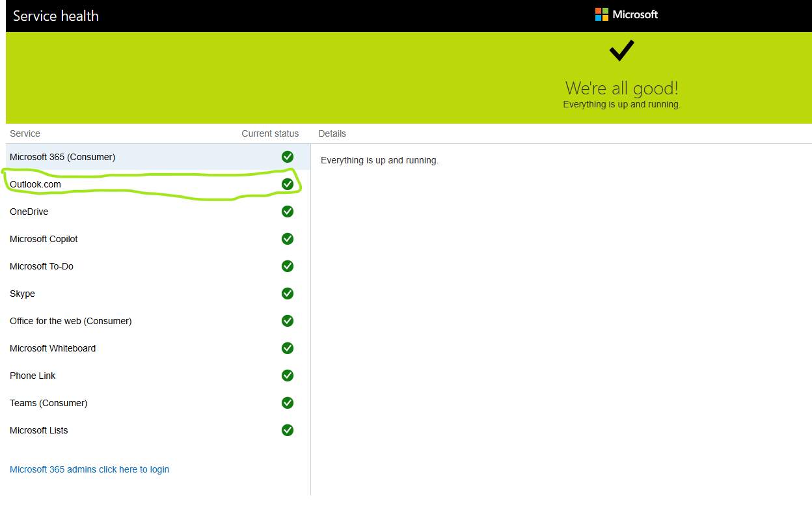Click the "We're all good!" heading
Image resolution: width=812 pixels, height=509 pixels.
click(x=621, y=88)
